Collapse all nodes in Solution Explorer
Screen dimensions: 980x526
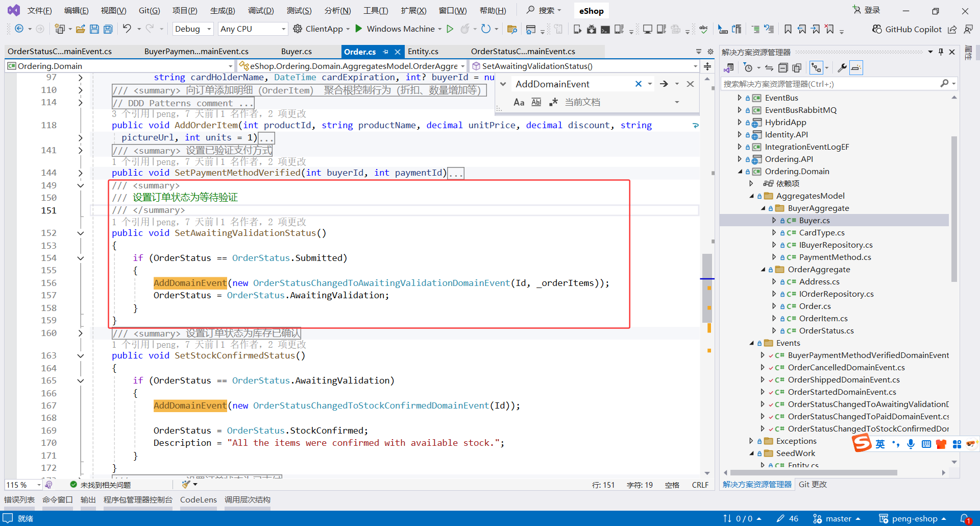783,67
